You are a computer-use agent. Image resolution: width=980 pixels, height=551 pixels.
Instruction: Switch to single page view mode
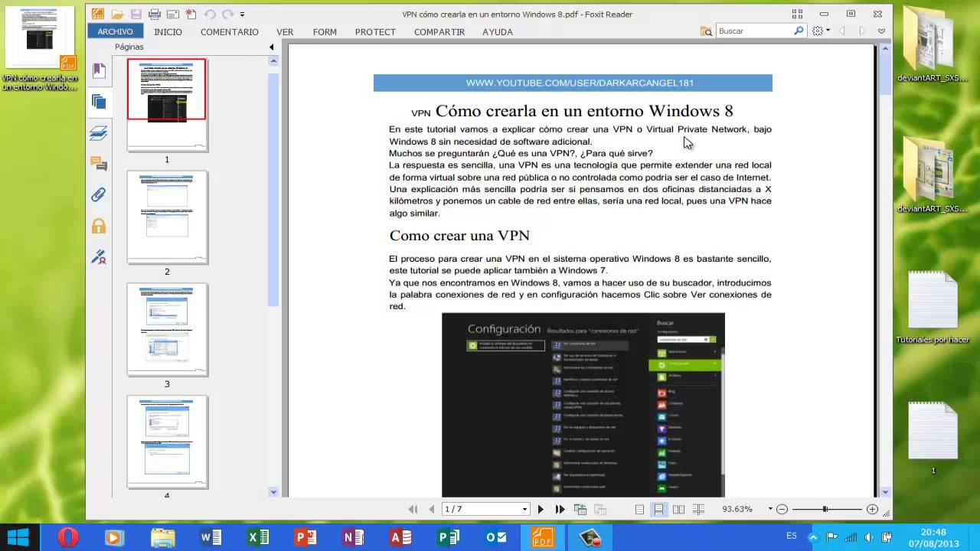coord(639,509)
